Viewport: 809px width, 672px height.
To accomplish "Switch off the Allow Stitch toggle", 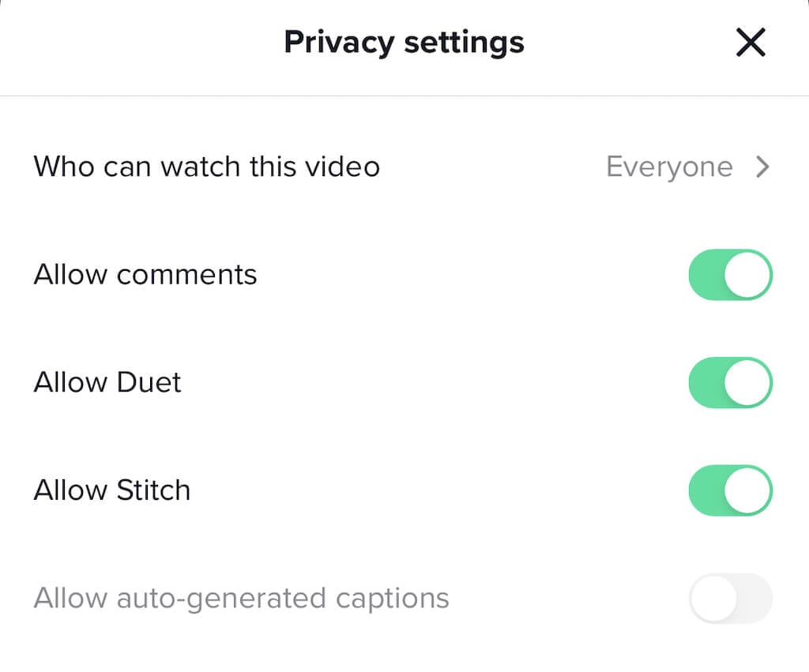I will [730, 490].
